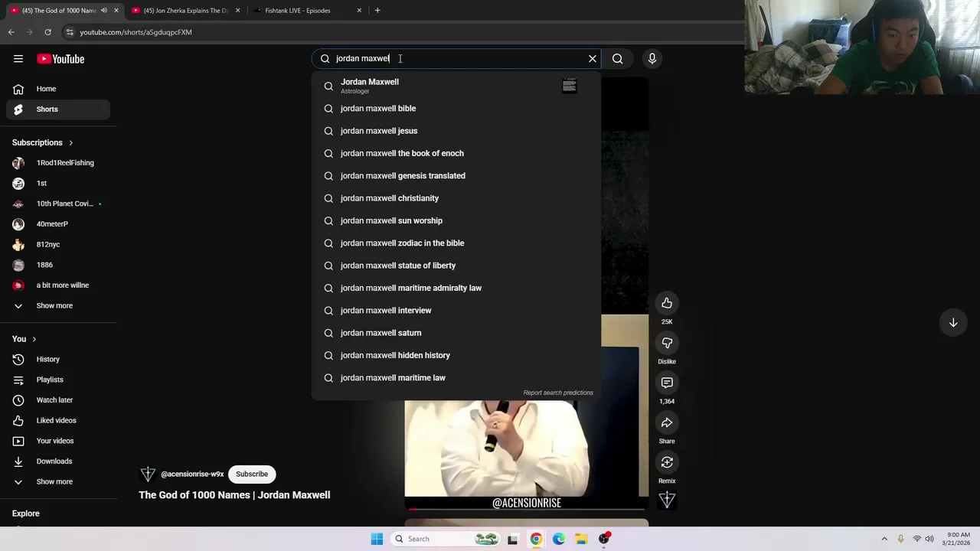Mute the playing tab's audio icon
The image size is (980, 551).
(103, 11)
